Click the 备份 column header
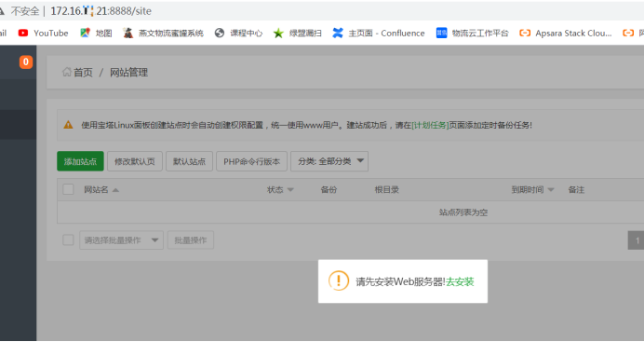The height and width of the screenshot is (342, 644). (329, 189)
